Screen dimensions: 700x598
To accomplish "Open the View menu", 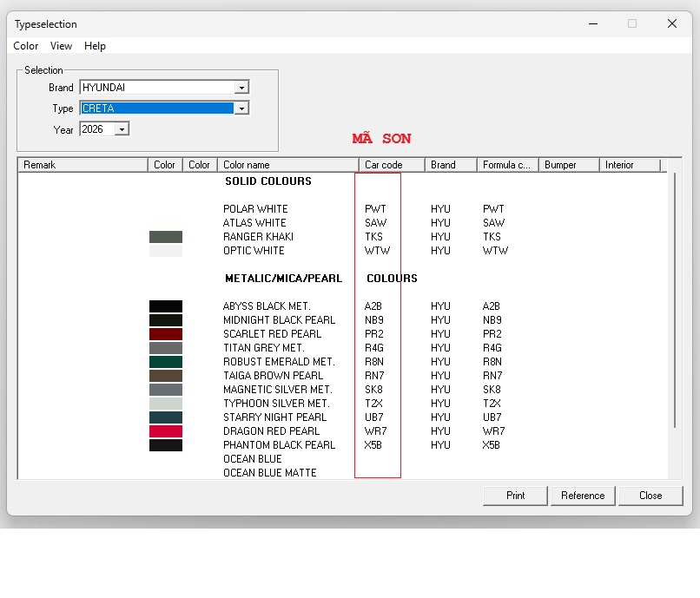I will tap(61, 46).
